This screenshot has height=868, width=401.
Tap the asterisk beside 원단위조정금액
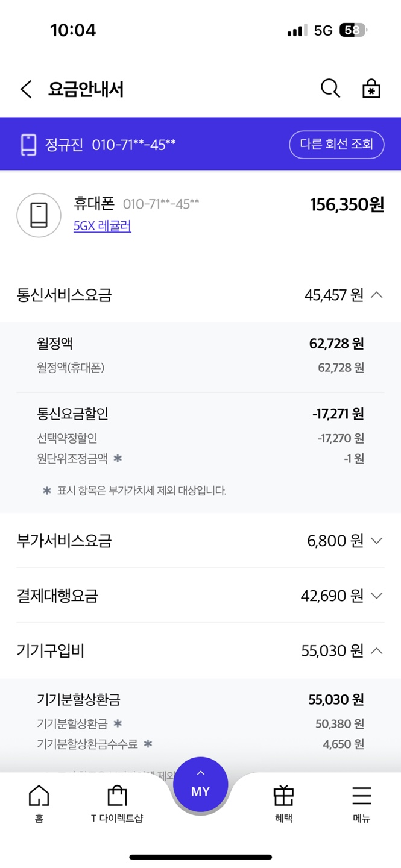[x=118, y=458]
